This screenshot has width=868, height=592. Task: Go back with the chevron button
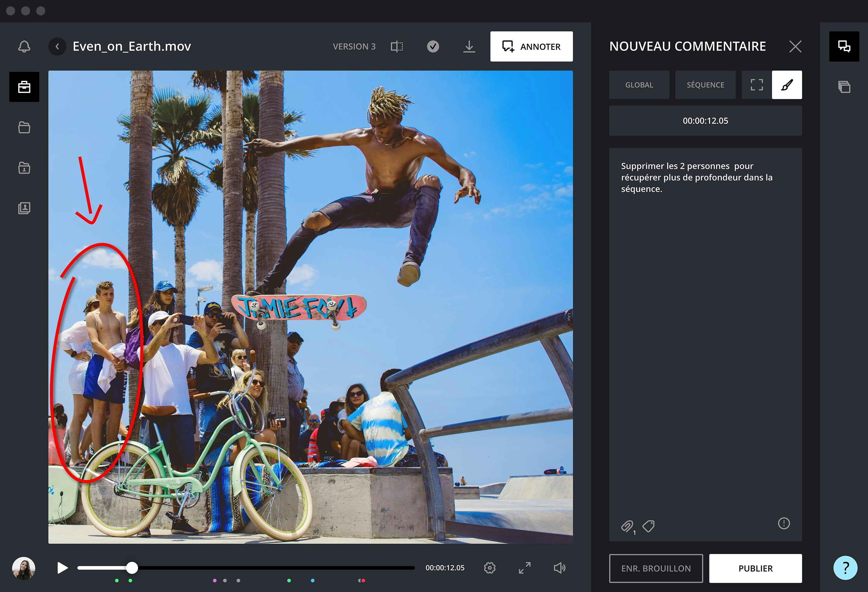click(x=57, y=46)
